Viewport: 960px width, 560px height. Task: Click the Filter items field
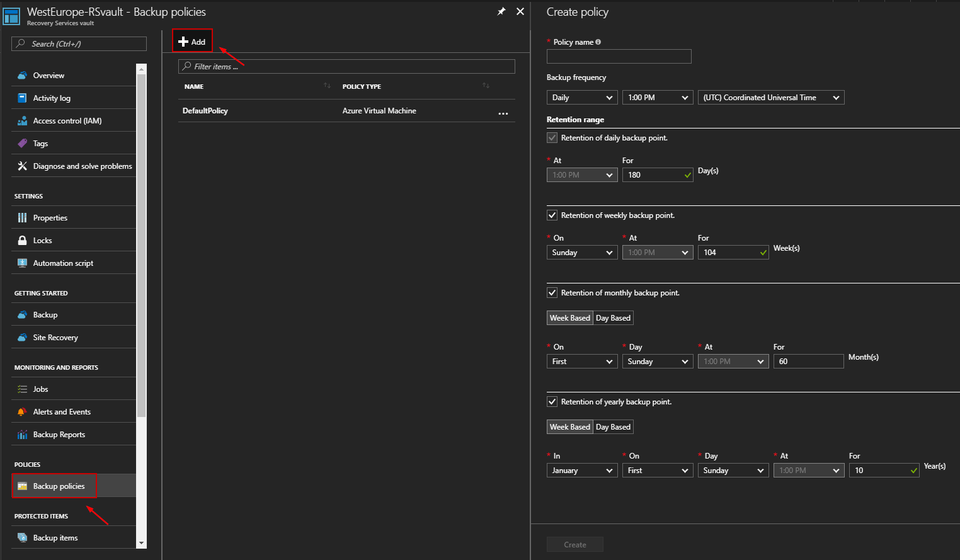click(x=346, y=66)
